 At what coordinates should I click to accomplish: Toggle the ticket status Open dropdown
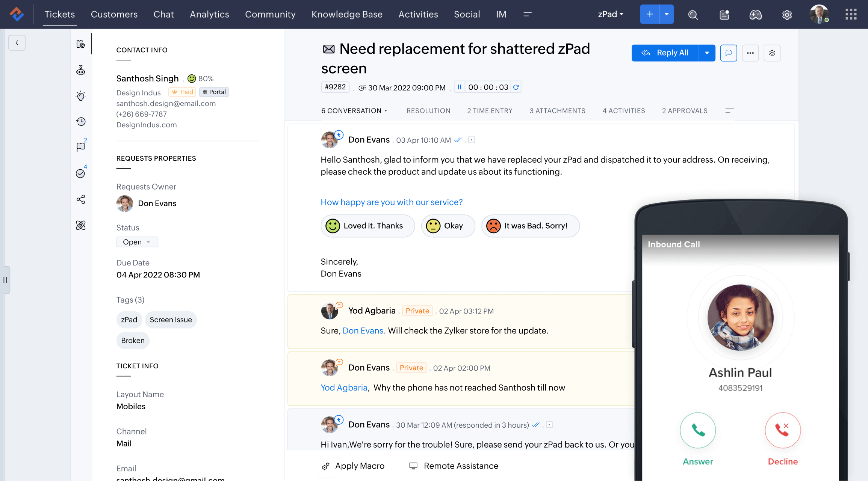(x=136, y=241)
